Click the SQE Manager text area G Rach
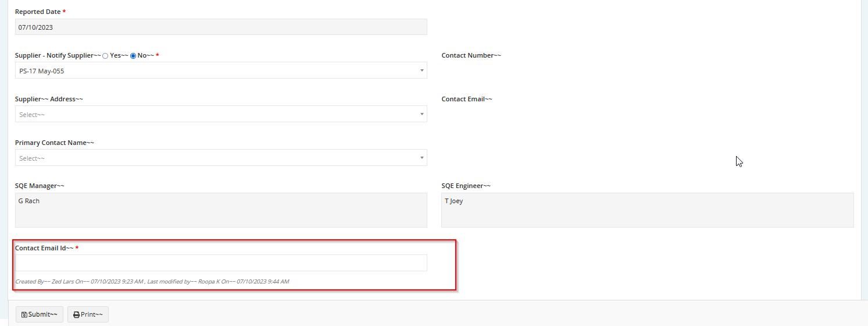 tap(221, 210)
